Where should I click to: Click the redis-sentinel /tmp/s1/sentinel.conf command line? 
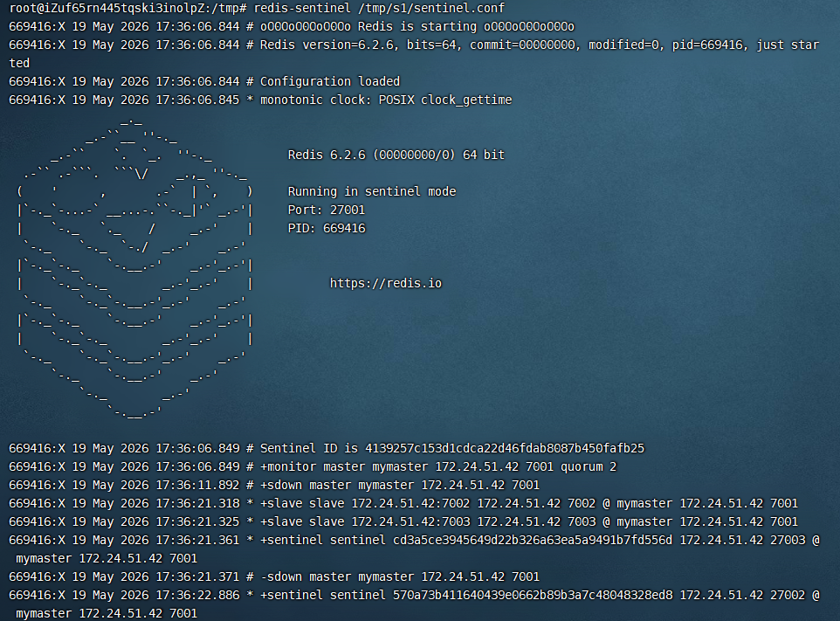257,8
